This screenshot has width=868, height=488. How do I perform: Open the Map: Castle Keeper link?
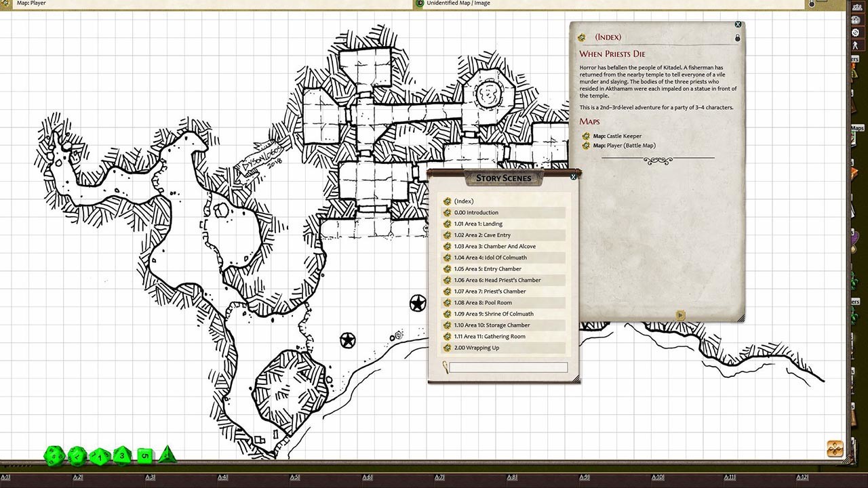(x=617, y=136)
